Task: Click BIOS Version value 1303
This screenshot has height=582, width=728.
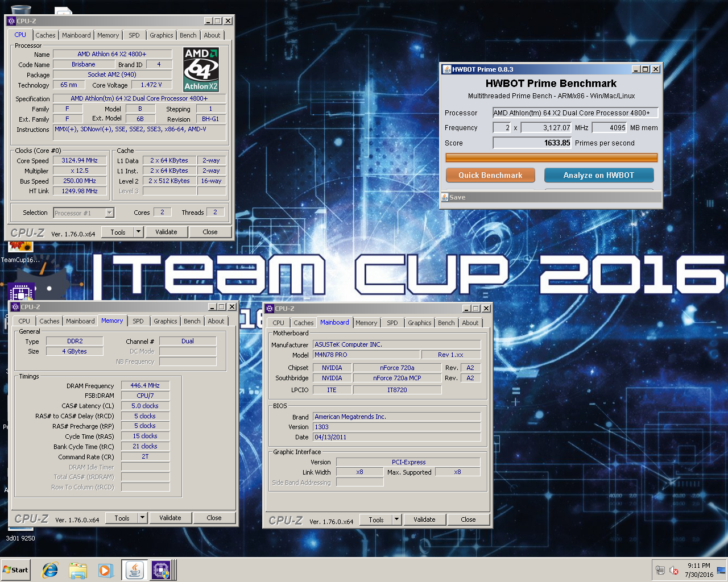Action: coord(396,427)
